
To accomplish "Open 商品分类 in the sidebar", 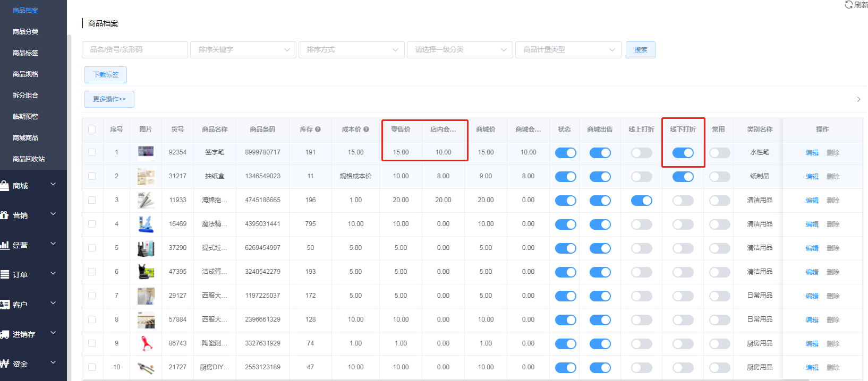I will click(x=25, y=32).
